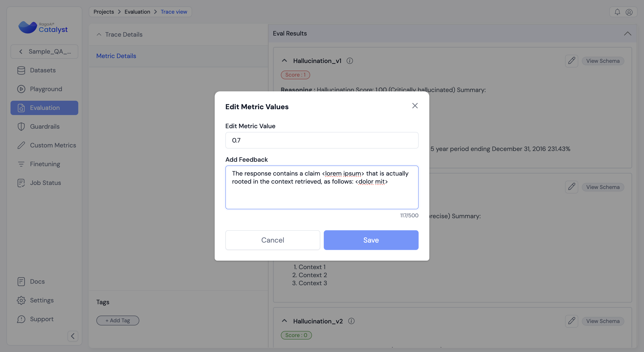Click the Hallucination_v1 info icon
This screenshot has width=644, height=352.
[350, 61]
